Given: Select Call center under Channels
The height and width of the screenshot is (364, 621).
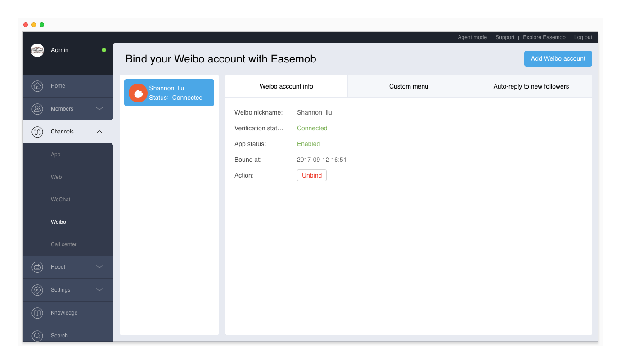Looking at the screenshot, I should tap(64, 244).
